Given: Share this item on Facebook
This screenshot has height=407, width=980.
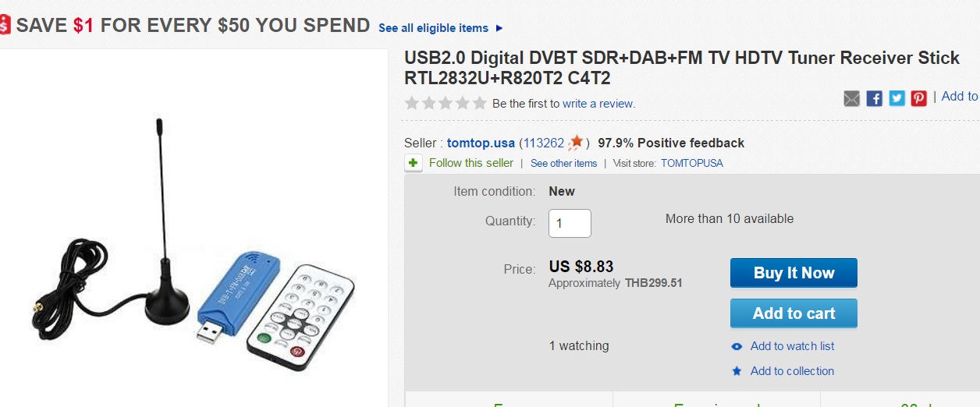Looking at the screenshot, I should click(875, 98).
